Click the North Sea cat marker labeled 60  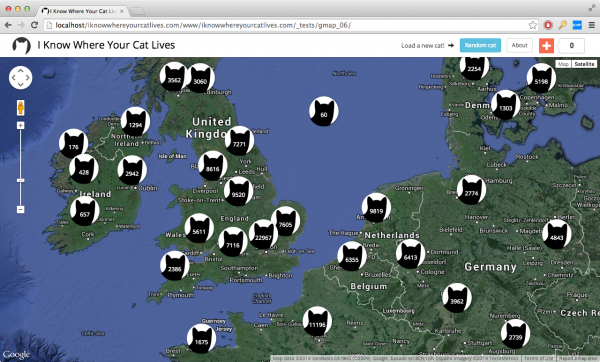[x=324, y=111]
